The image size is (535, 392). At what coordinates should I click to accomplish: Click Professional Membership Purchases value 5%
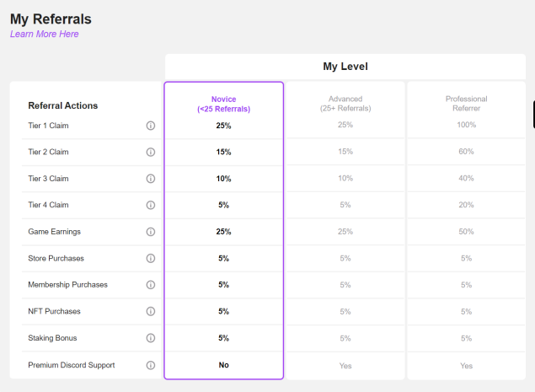[x=466, y=285]
